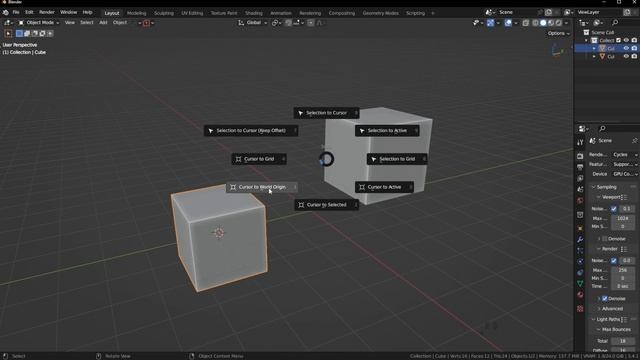The height and width of the screenshot is (360, 640).
Task: Switch to rendered shading icon
Action: coord(559,23)
